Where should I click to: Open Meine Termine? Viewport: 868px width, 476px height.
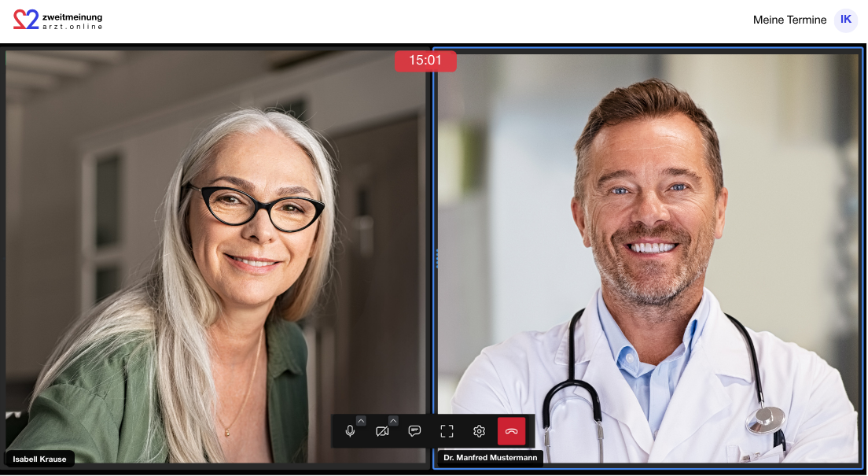click(x=789, y=20)
